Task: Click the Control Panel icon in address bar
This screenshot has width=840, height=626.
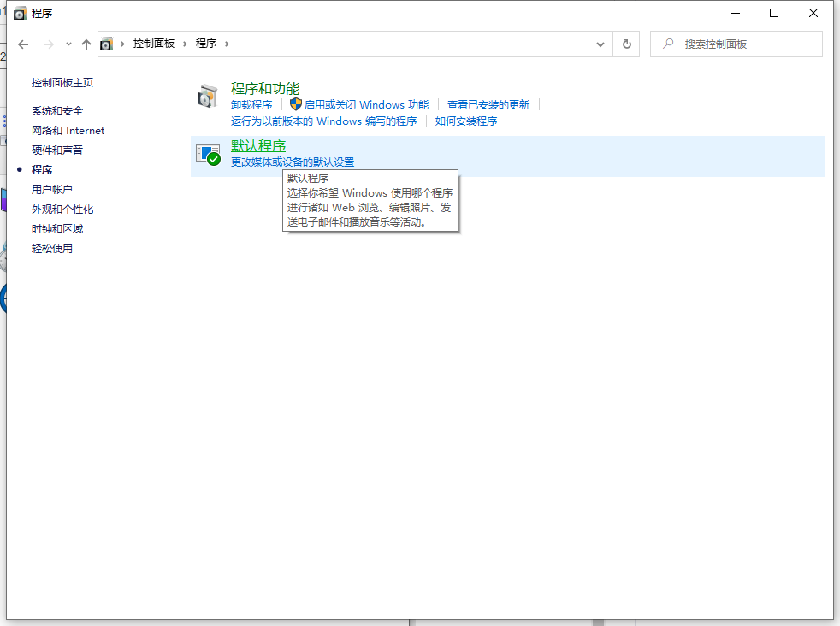Action: [107, 44]
